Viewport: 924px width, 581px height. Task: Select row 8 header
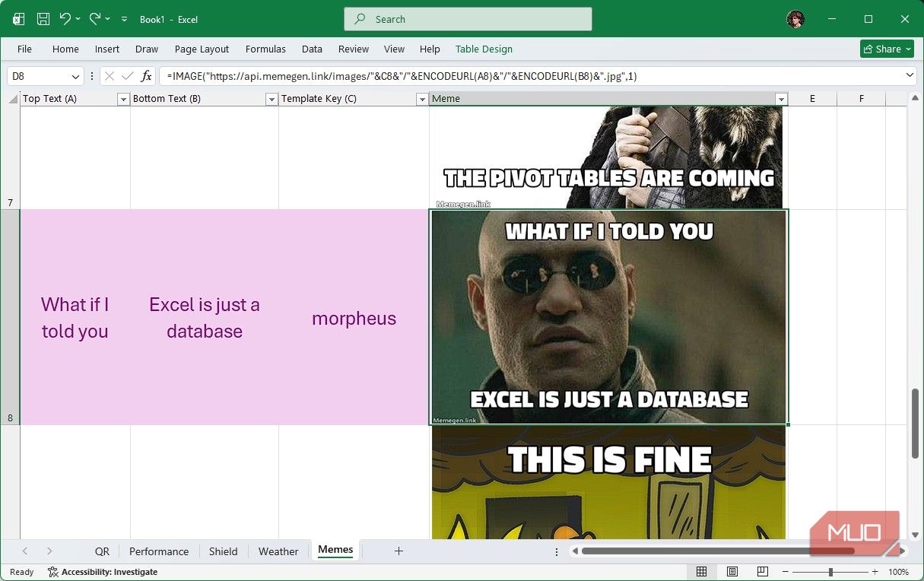pyautogui.click(x=10, y=317)
